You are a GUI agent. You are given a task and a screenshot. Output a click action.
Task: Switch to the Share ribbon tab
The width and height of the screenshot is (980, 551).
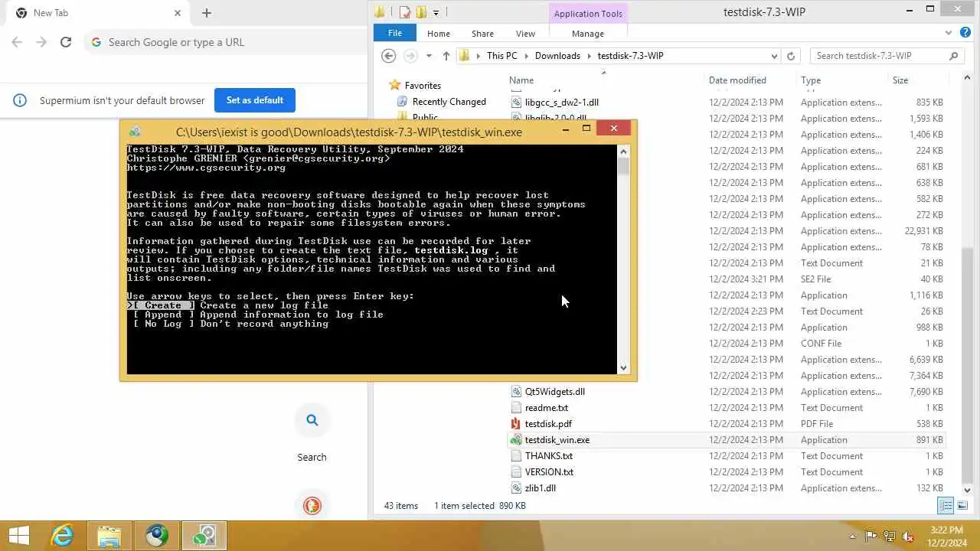pos(482,34)
